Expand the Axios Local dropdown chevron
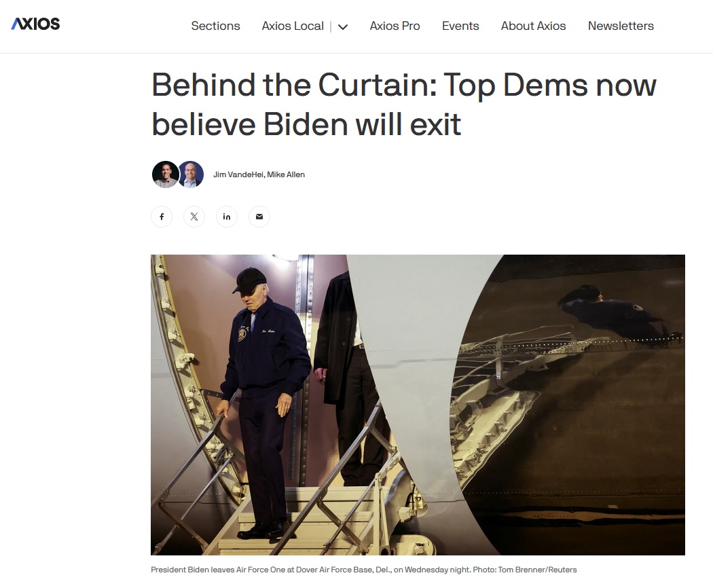Screen dimensions: 713x588 [x=343, y=27]
